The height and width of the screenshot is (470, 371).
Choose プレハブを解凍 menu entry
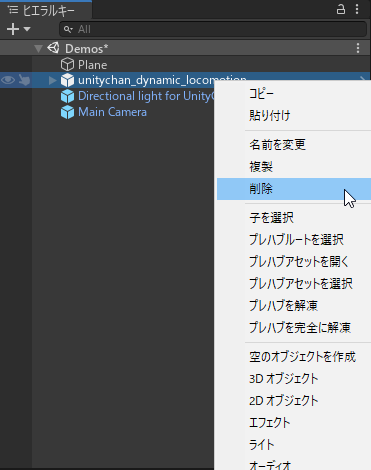294,306
